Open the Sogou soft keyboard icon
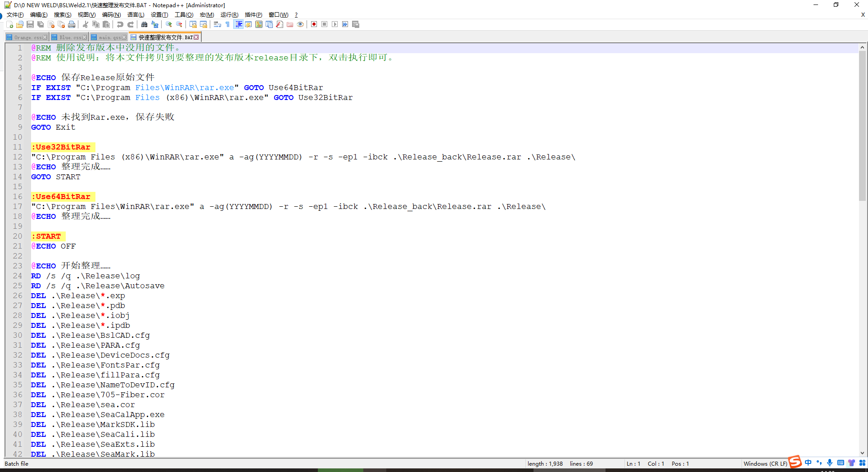Image resolution: width=868 pixels, height=472 pixels. coord(841,463)
